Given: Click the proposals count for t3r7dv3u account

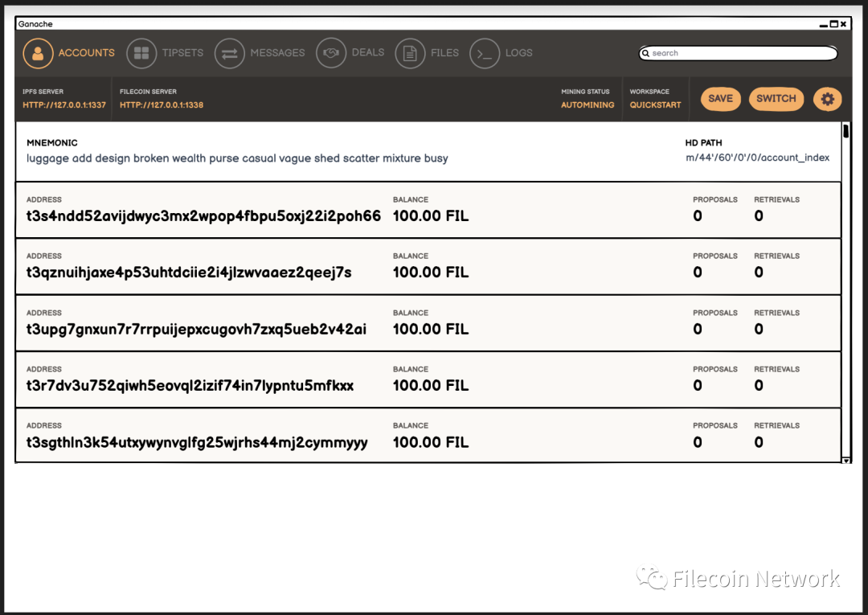Looking at the screenshot, I should click(x=698, y=386).
